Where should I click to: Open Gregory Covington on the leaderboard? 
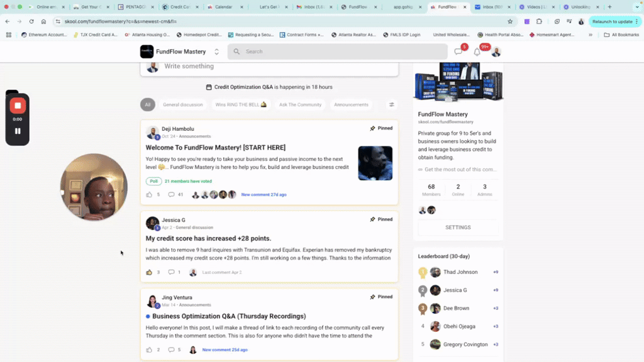pos(465,344)
